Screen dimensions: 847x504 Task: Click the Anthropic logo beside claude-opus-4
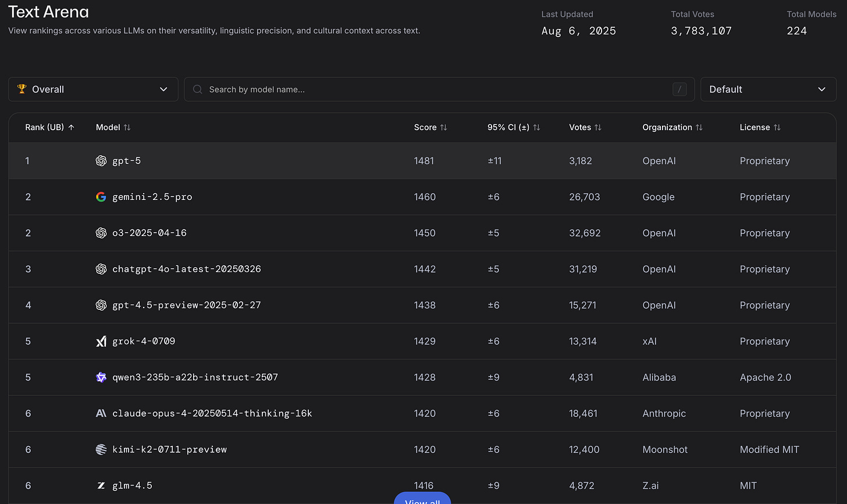point(101,413)
